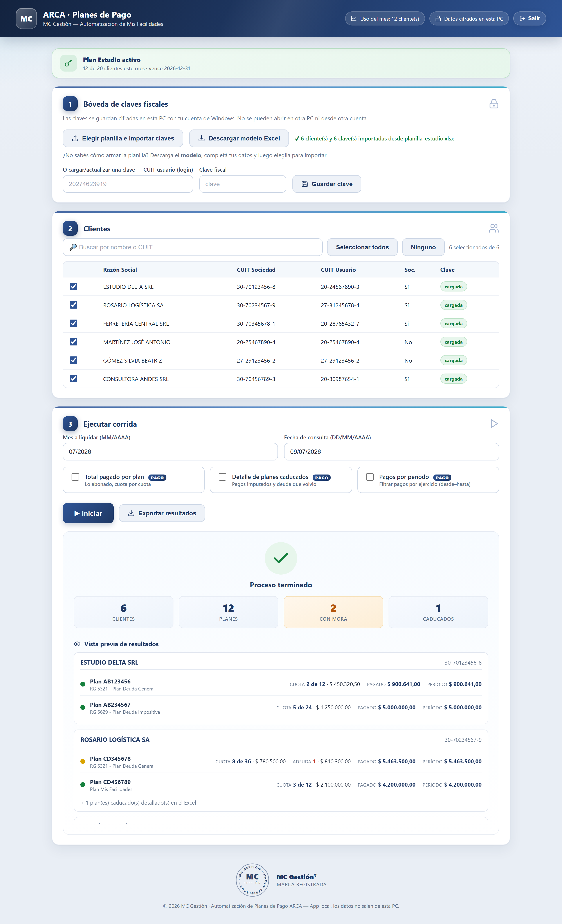The height and width of the screenshot is (924, 562).
Task: Click the 12 PLANES summary card
Action: 229,612
